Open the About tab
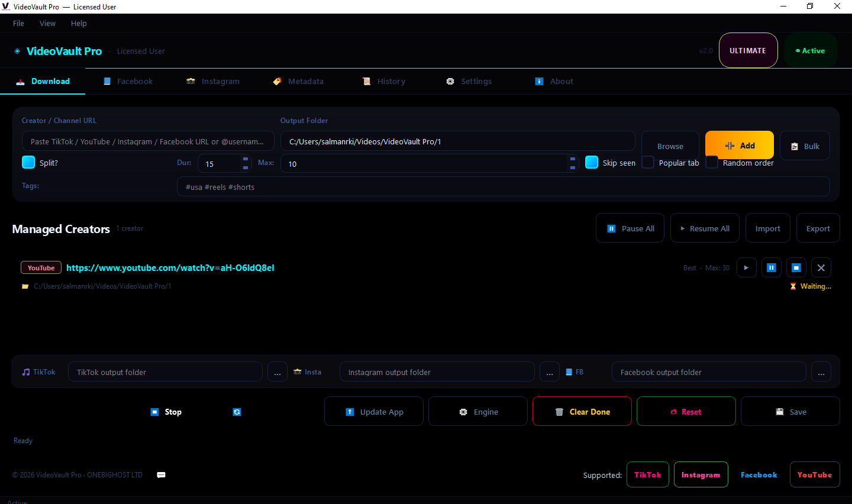The image size is (852, 504). click(x=554, y=82)
